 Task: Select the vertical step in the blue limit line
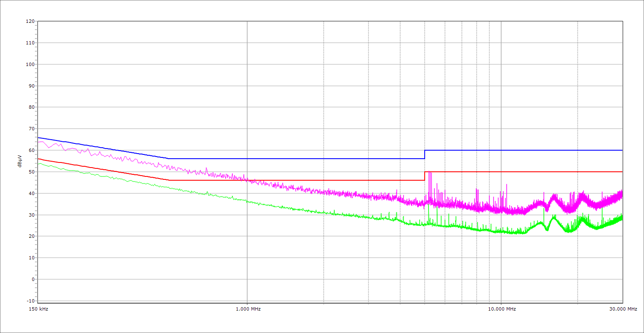pyautogui.click(x=425, y=154)
